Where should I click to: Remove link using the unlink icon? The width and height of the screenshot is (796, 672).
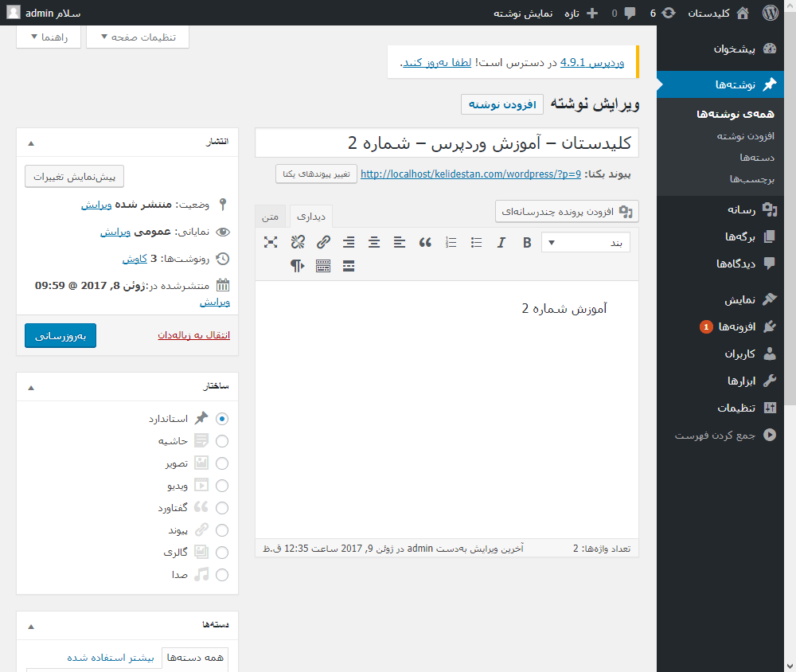[298, 243]
